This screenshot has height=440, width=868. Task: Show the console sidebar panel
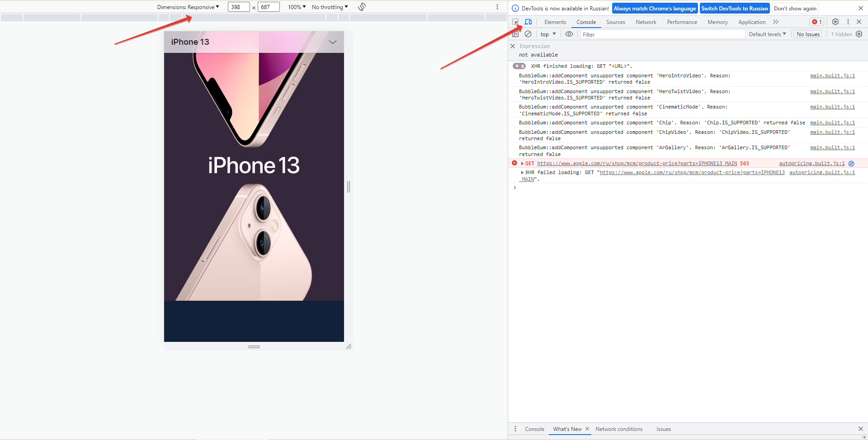[x=515, y=34]
